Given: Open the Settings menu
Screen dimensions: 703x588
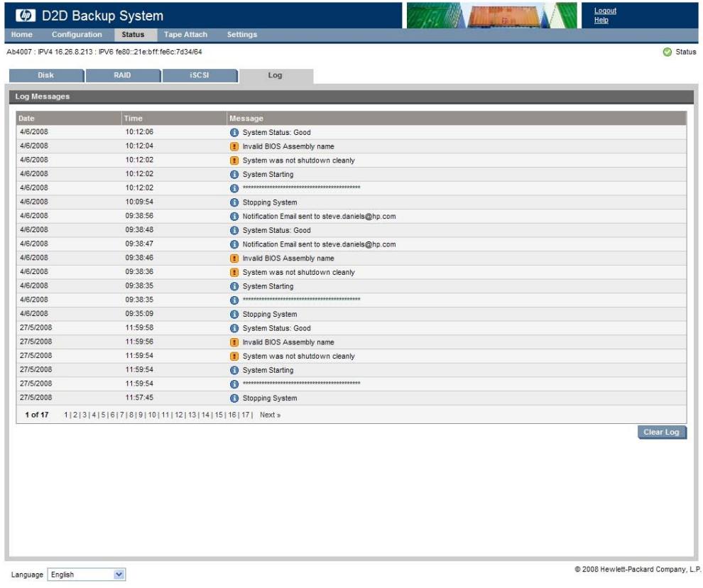Looking at the screenshot, I should 242,35.
